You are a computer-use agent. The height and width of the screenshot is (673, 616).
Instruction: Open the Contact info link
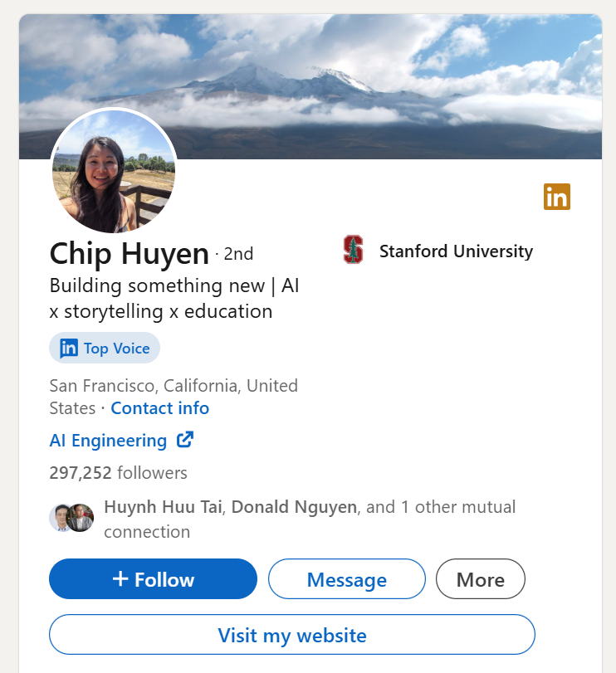159,408
